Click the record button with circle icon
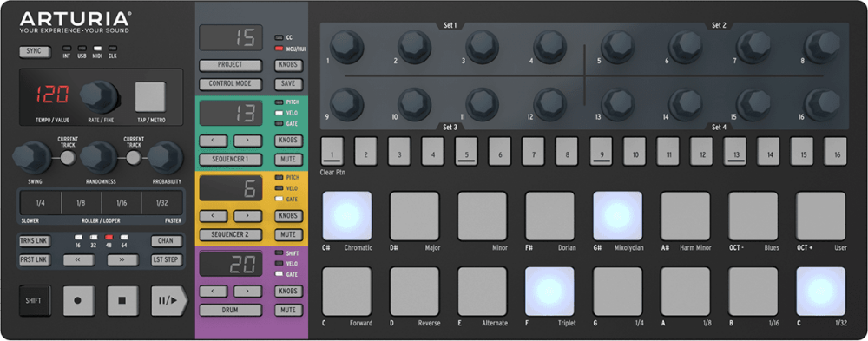868x341 pixels. tap(78, 300)
